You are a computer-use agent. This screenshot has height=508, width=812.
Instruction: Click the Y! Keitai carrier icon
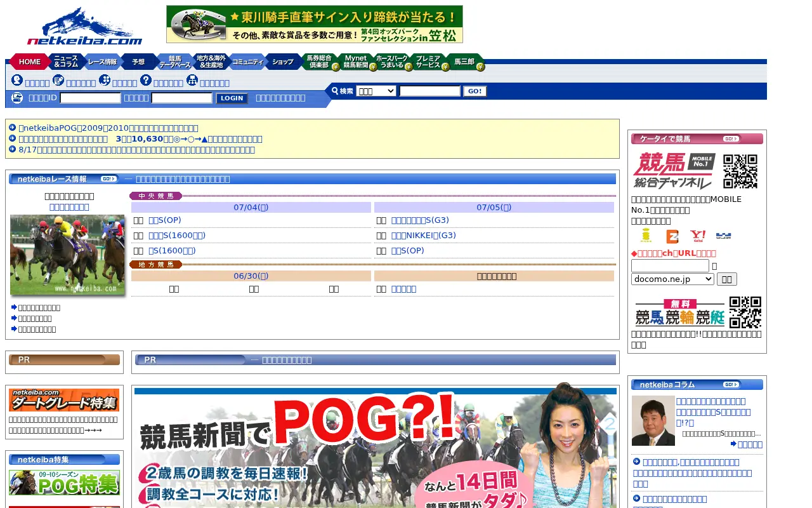[698, 236]
